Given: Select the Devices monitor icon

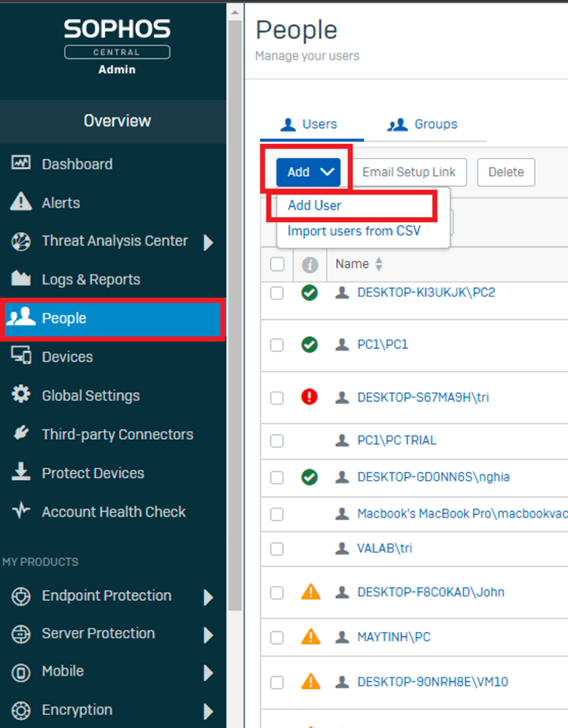Looking at the screenshot, I should coord(21,355).
